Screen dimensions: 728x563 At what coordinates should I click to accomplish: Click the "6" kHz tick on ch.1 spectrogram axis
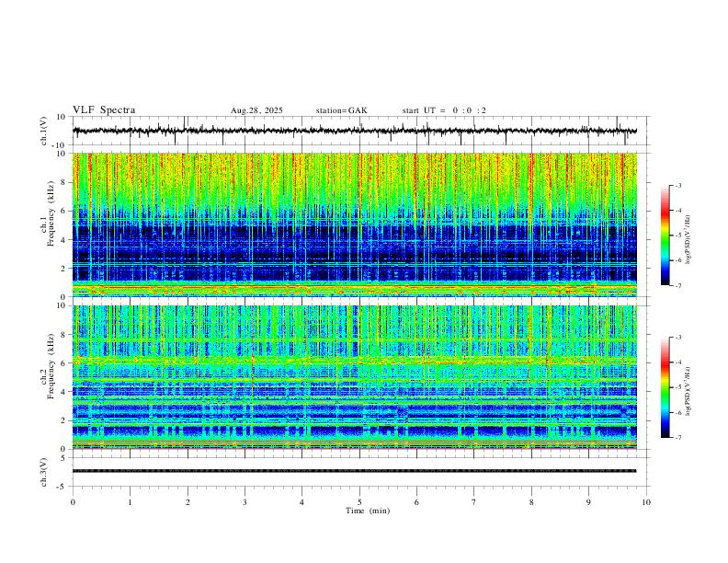pyautogui.click(x=63, y=211)
